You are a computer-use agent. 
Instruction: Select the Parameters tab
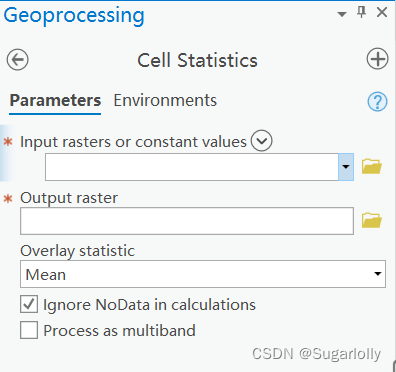click(55, 101)
